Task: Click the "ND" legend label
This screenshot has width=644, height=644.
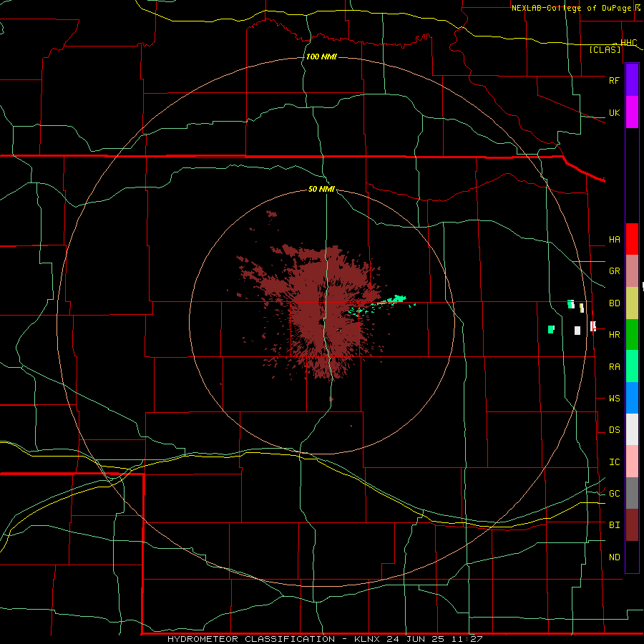Action: 614,557
